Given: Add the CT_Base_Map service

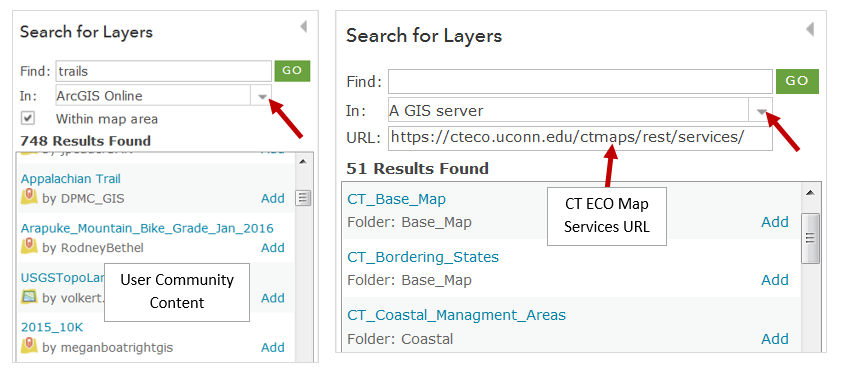Looking at the screenshot, I should coord(775,222).
